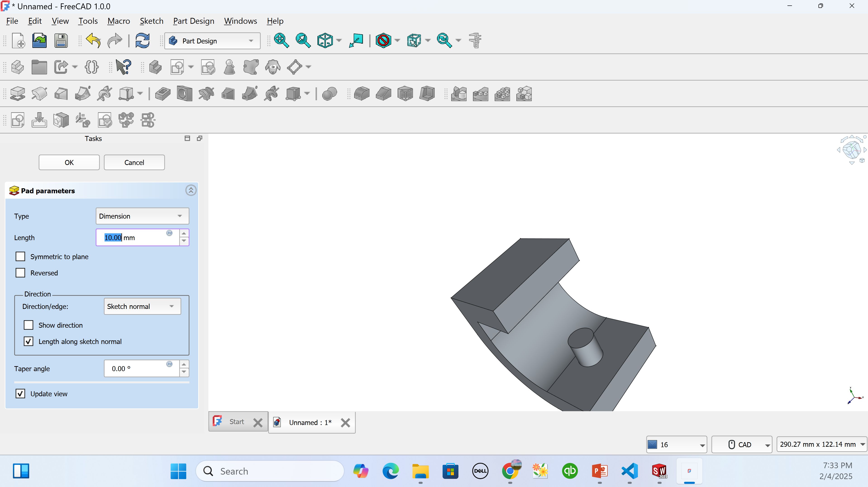868x487 pixels.
Task: Close the Unnamed : 1* document tab
Action: point(345,423)
